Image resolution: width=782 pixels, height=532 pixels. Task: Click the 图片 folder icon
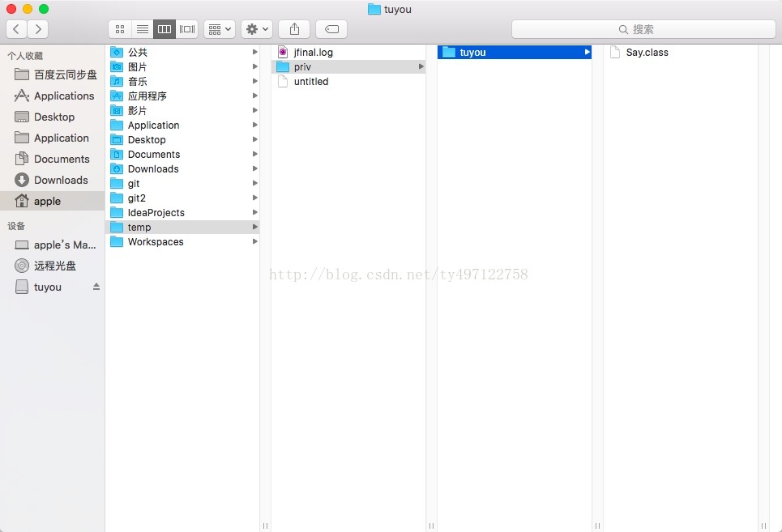(x=117, y=66)
